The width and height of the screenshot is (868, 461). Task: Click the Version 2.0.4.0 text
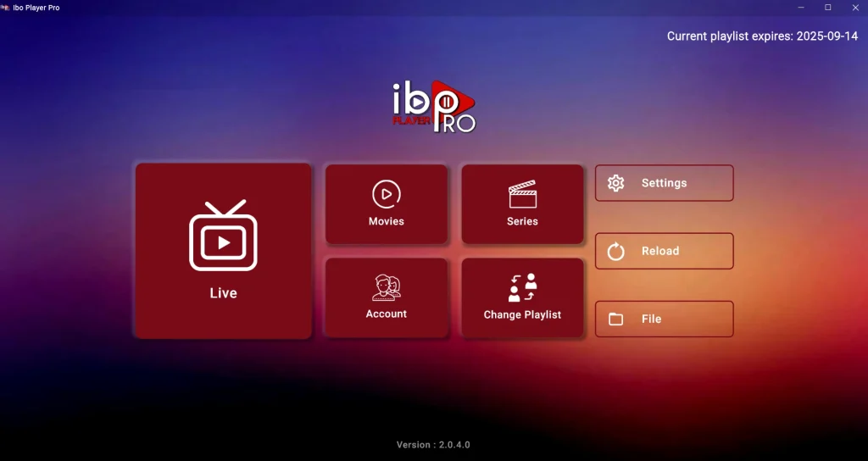433,444
